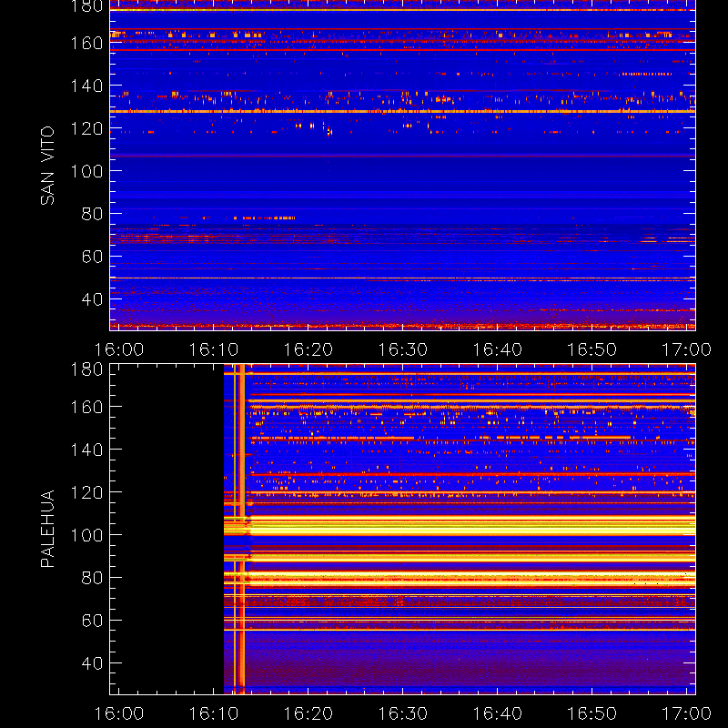Screen dimensions: 728x728
Task: Select the 80 tick label on SAN VITO axis
Action: (93, 214)
